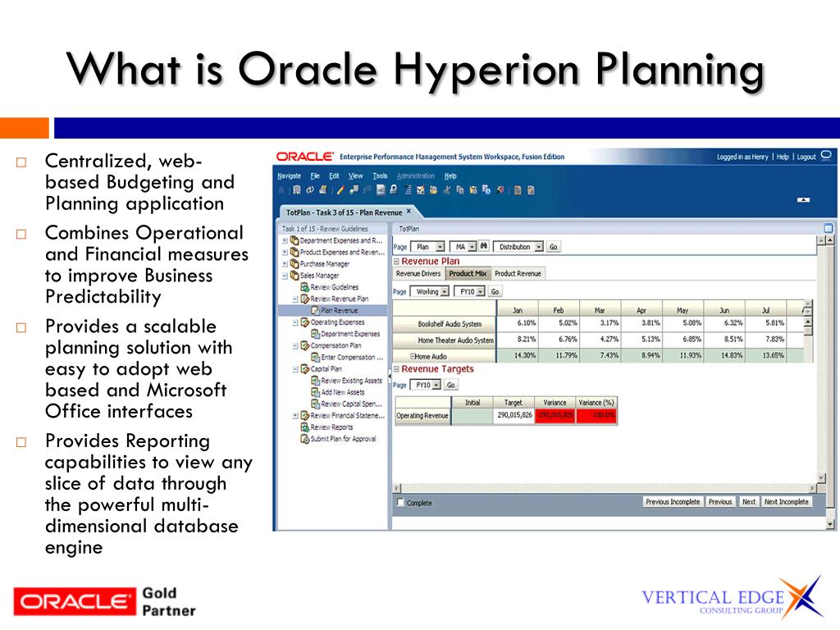
Task: Click the Purchase Manager task list icon
Action: (294, 263)
